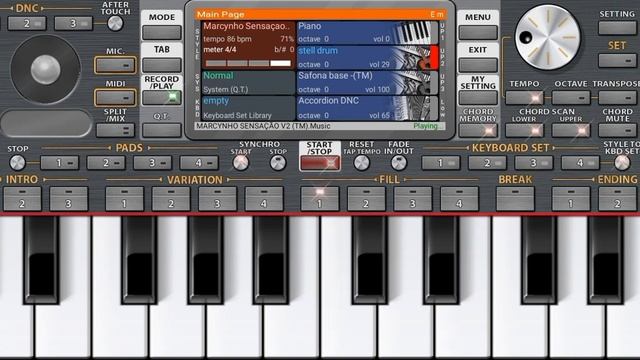The height and width of the screenshot is (360, 640).
Task: Trigger FILL 2
Action: click(x=366, y=198)
